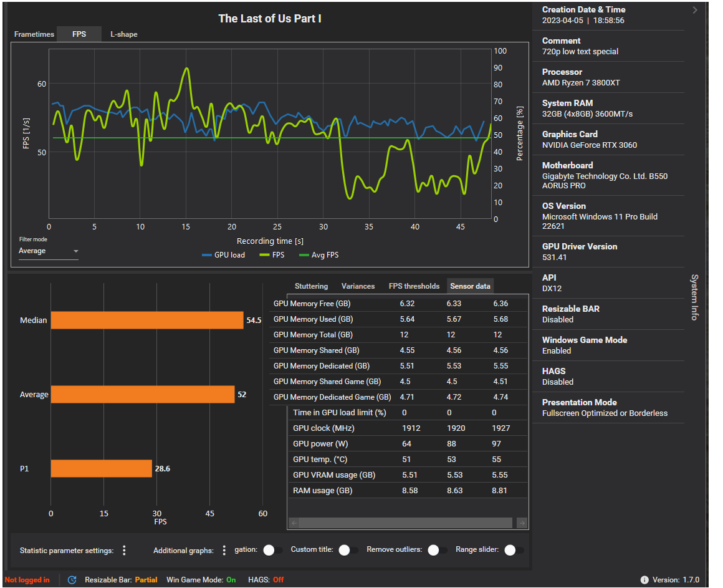Viewport: 723px width, 588px height.
Task: Select Time in GPU load limit row
Action: coord(408,413)
